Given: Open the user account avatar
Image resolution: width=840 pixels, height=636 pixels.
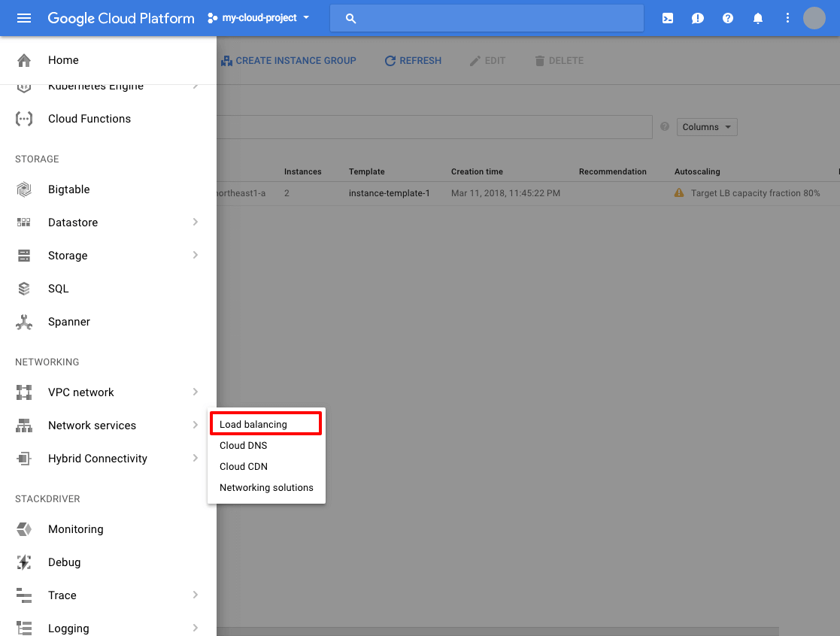Looking at the screenshot, I should (814, 18).
